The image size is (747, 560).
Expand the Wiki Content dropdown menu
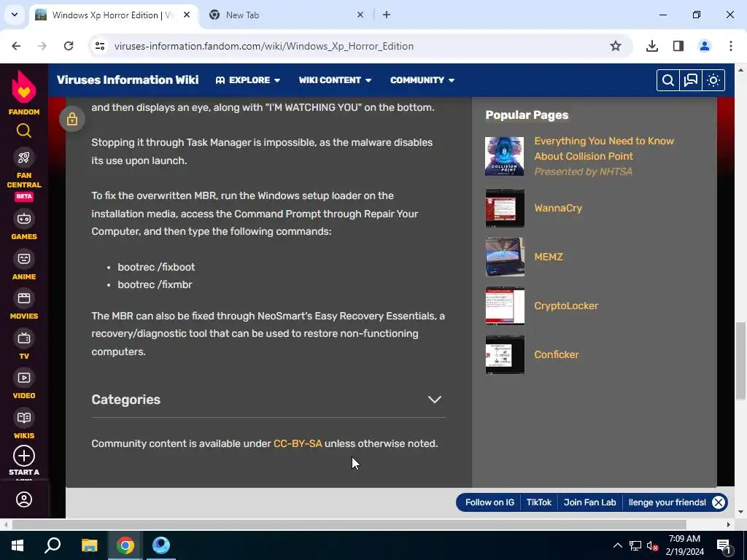[335, 80]
